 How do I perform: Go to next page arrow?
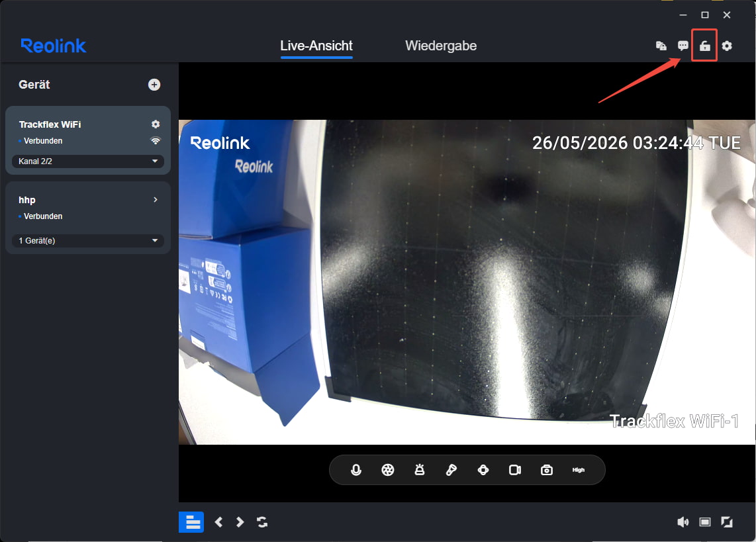coord(240,522)
